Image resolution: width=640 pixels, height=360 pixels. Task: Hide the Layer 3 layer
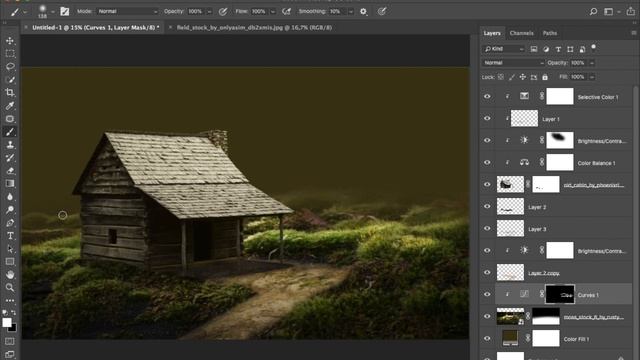coord(487,229)
